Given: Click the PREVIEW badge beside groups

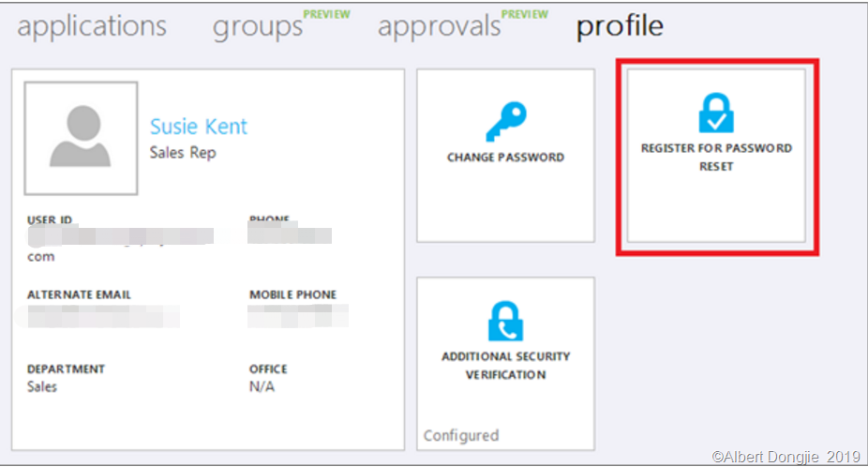Looking at the screenshot, I should (327, 14).
